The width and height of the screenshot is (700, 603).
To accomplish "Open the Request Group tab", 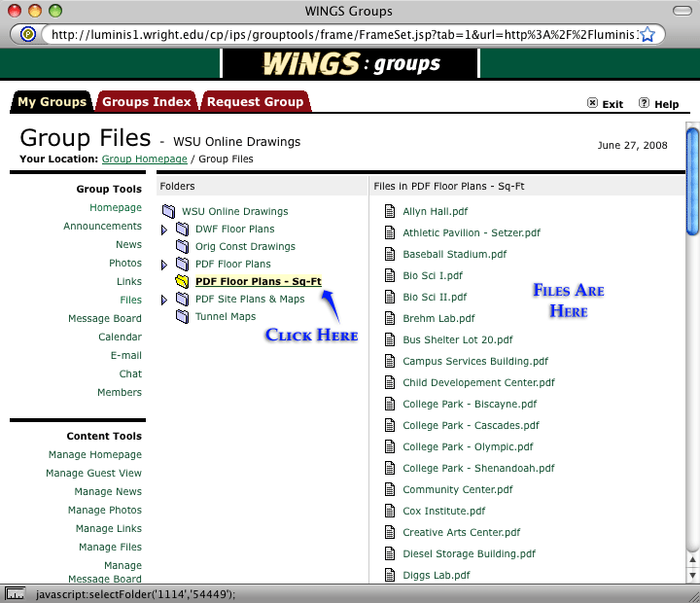I will [255, 102].
